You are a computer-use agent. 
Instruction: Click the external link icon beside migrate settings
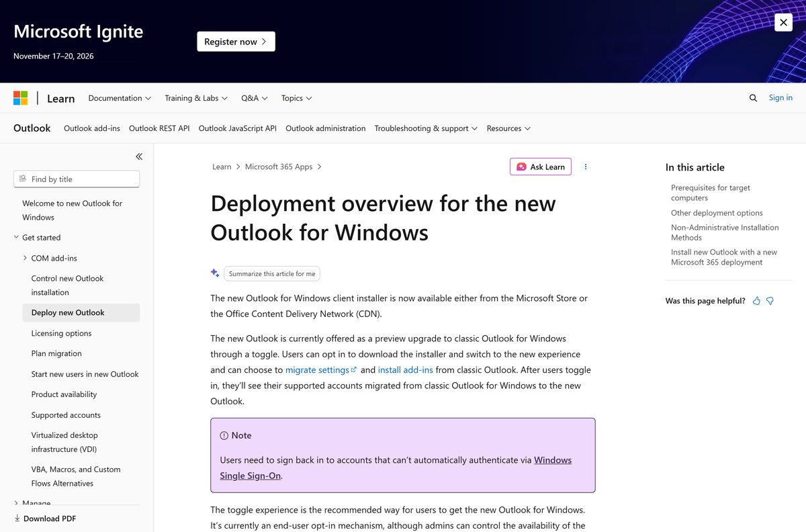(354, 369)
